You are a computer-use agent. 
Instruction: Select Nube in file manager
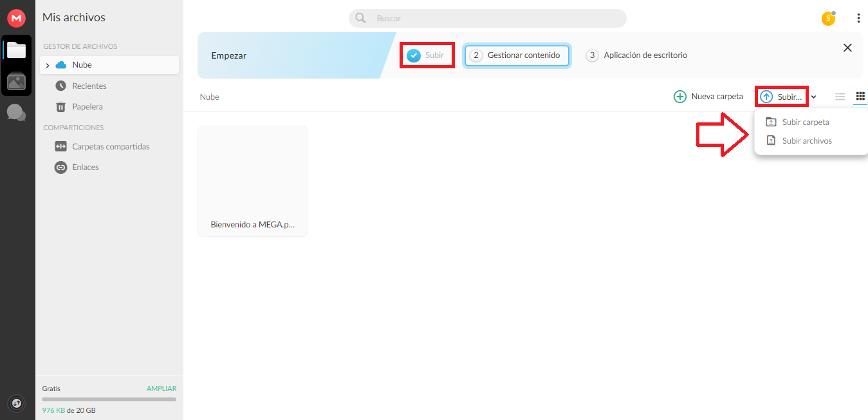109,65
